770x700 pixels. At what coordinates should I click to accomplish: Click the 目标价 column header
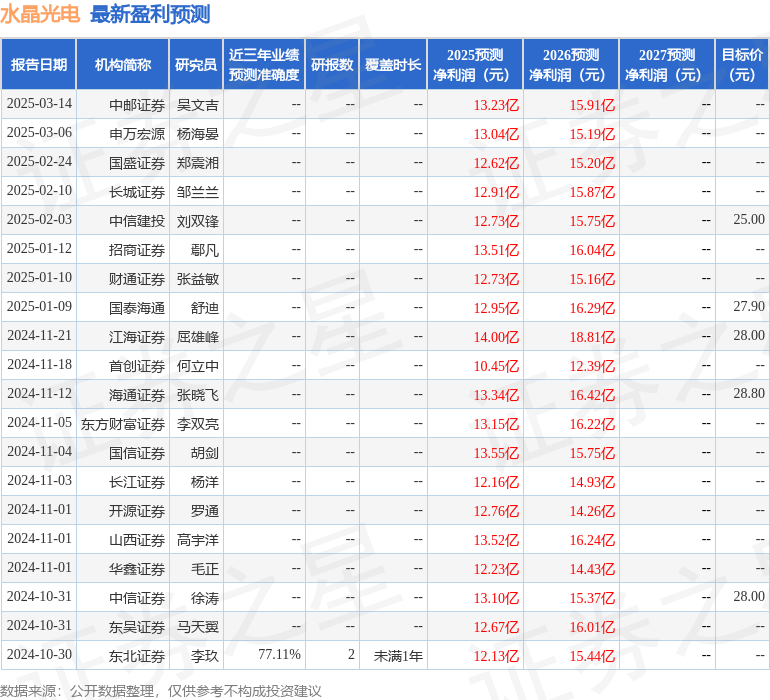(x=742, y=65)
